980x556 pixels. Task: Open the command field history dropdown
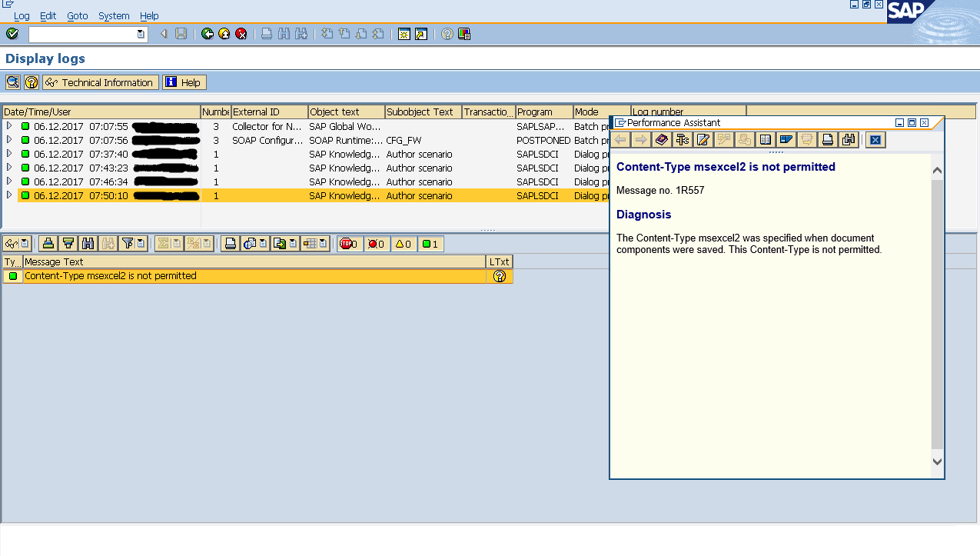[x=141, y=34]
